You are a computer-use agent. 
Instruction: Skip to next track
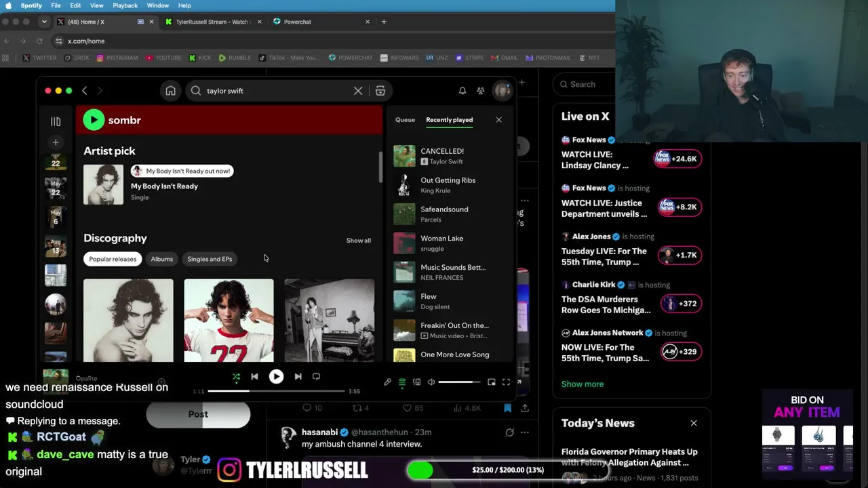[x=298, y=376]
